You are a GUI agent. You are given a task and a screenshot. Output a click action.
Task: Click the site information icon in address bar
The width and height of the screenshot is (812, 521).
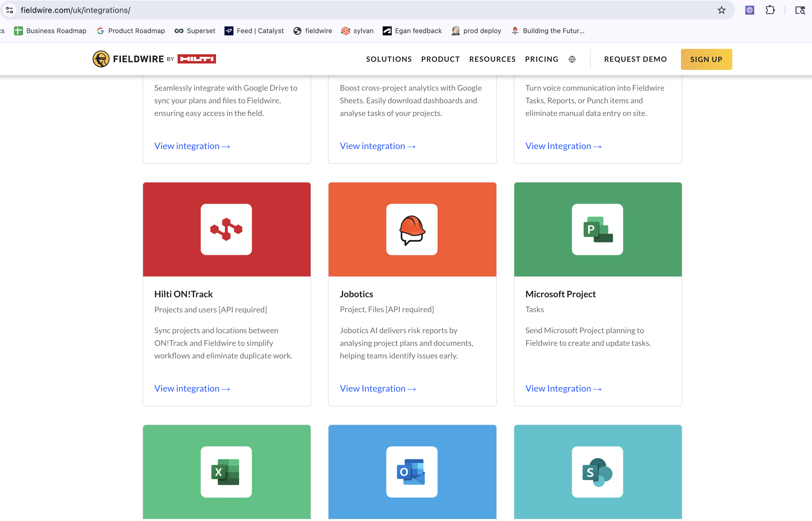tap(10, 10)
